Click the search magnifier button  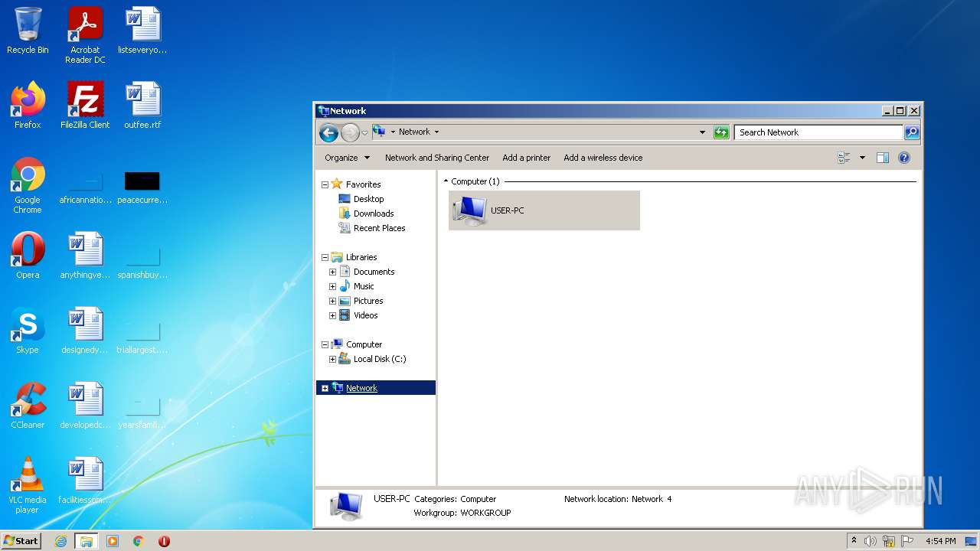point(912,132)
